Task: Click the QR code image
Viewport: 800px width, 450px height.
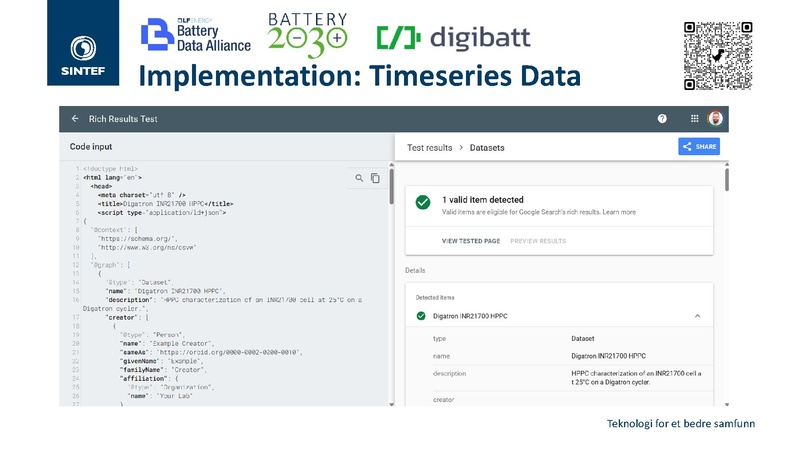Action: [718, 54]
